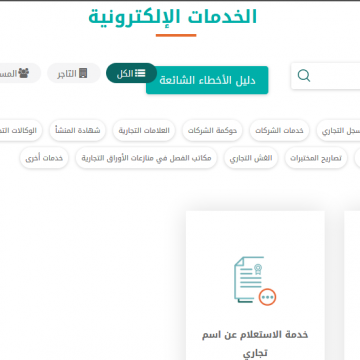This screenshot has width=360, height=360.
Task: Open مكاتب الفصل في منازعات الأوراق التجارية
Action: click(146, 158)
